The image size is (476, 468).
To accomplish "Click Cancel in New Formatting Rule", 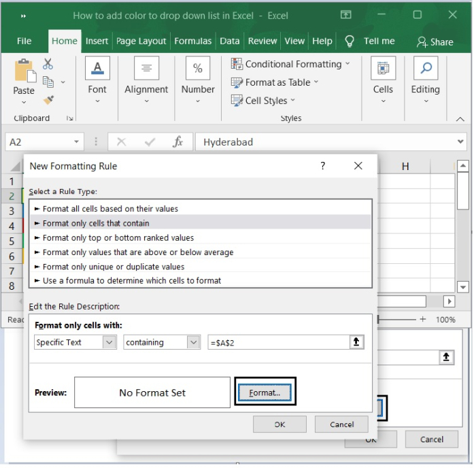I will (x=342, y=424).
